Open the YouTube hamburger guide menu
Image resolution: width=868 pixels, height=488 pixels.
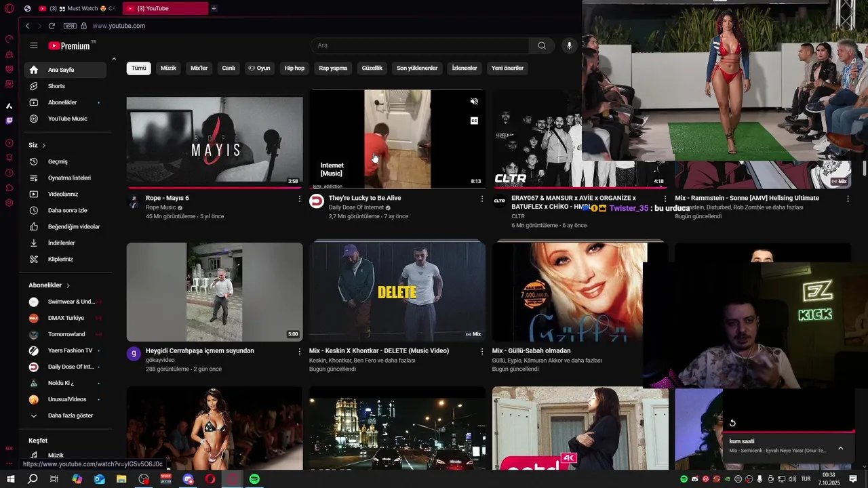pyautogui.click(x=34, y=45)
